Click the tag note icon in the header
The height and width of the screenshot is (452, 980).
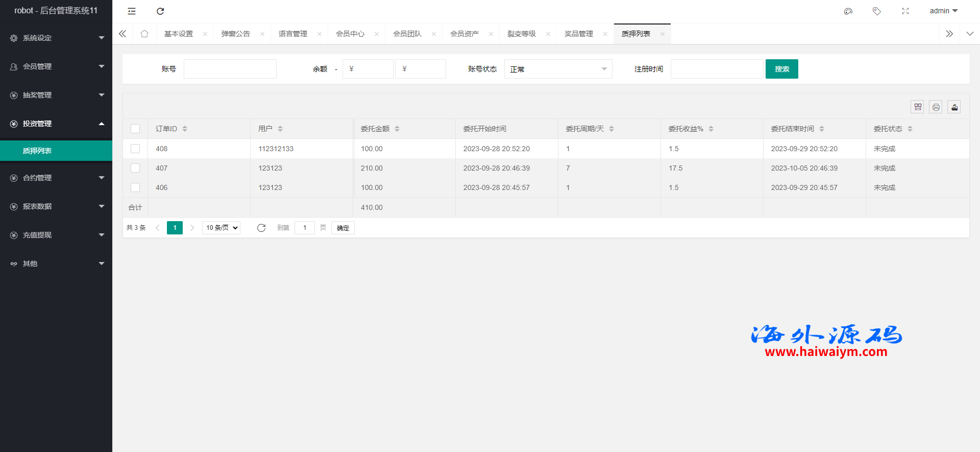tap(877, 11)
